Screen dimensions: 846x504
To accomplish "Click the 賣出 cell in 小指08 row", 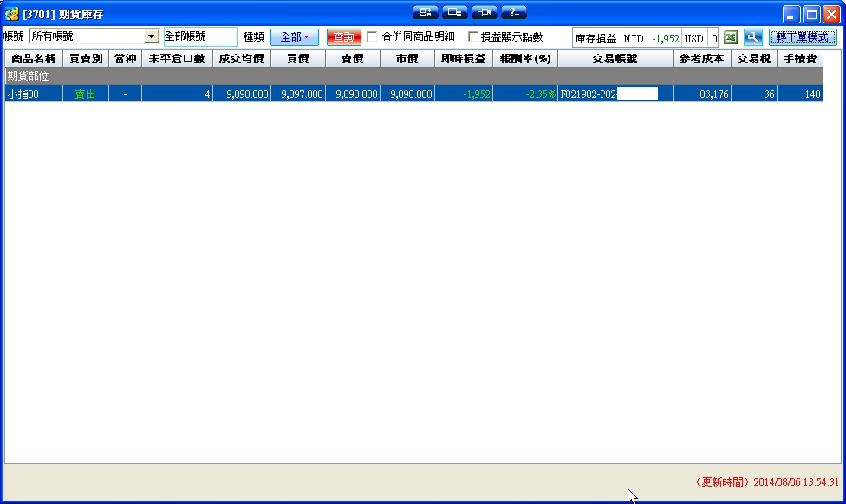I will 86,94.
